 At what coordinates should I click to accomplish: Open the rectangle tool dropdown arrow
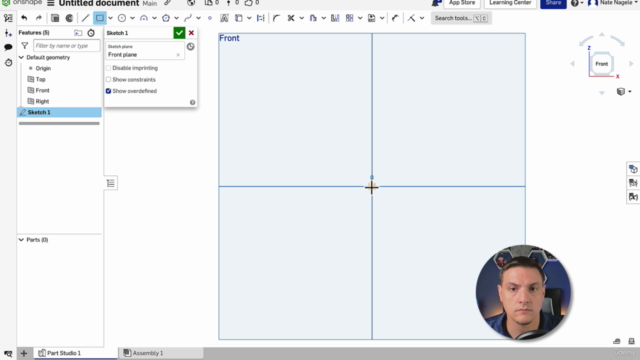pyautogui.click(x=110, y=18)
